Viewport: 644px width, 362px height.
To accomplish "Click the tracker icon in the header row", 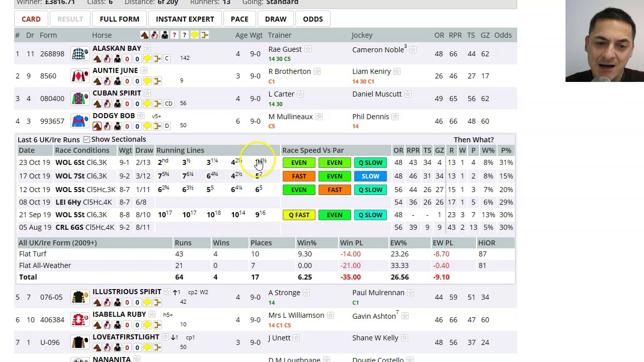I will (x=205, y=35).
